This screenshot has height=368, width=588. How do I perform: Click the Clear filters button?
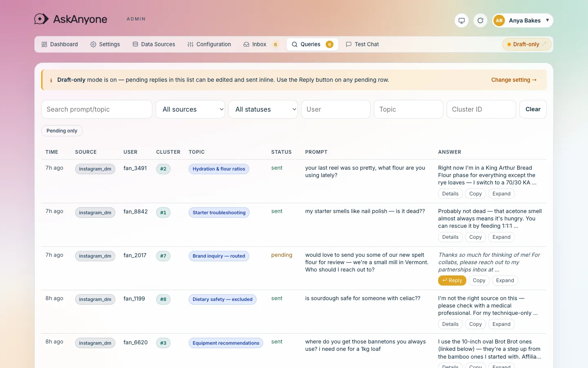coord(533,109)
